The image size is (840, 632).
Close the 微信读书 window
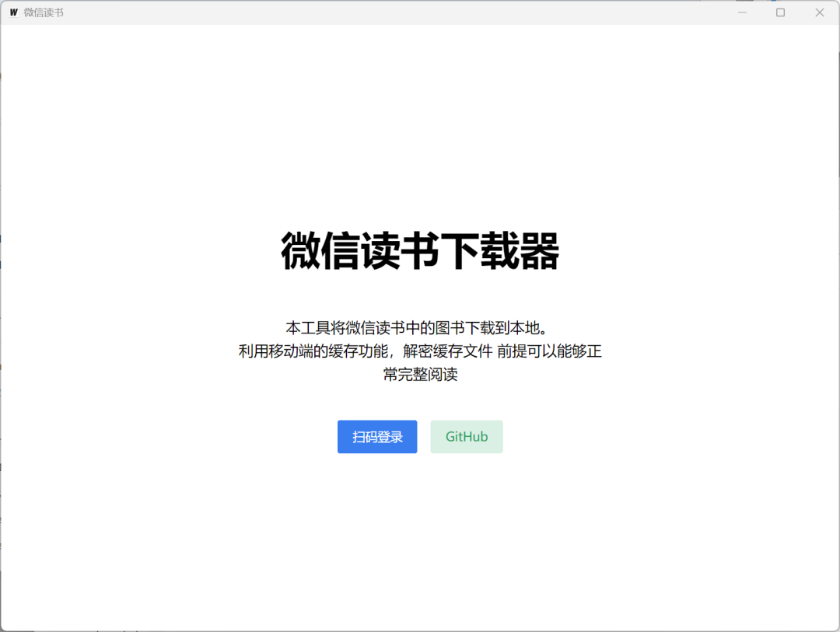pyautogui.click(x=820, y=12)
